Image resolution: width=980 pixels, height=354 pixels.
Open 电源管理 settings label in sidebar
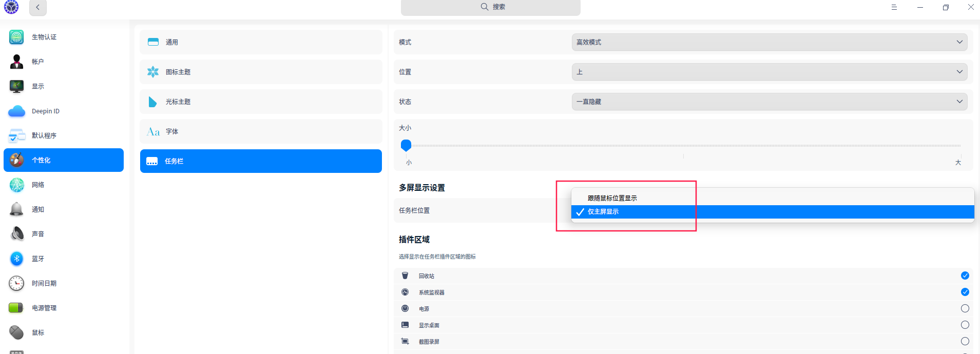44,308
